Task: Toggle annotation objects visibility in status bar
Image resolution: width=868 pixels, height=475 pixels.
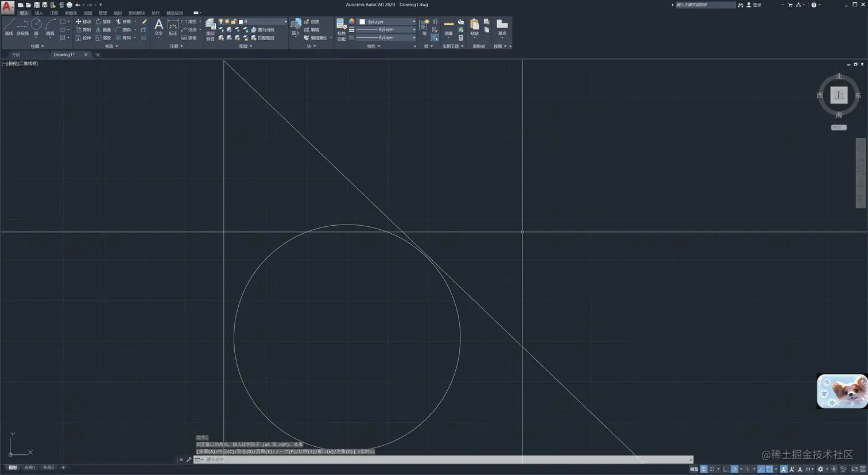Action: (x=784, y=469)
